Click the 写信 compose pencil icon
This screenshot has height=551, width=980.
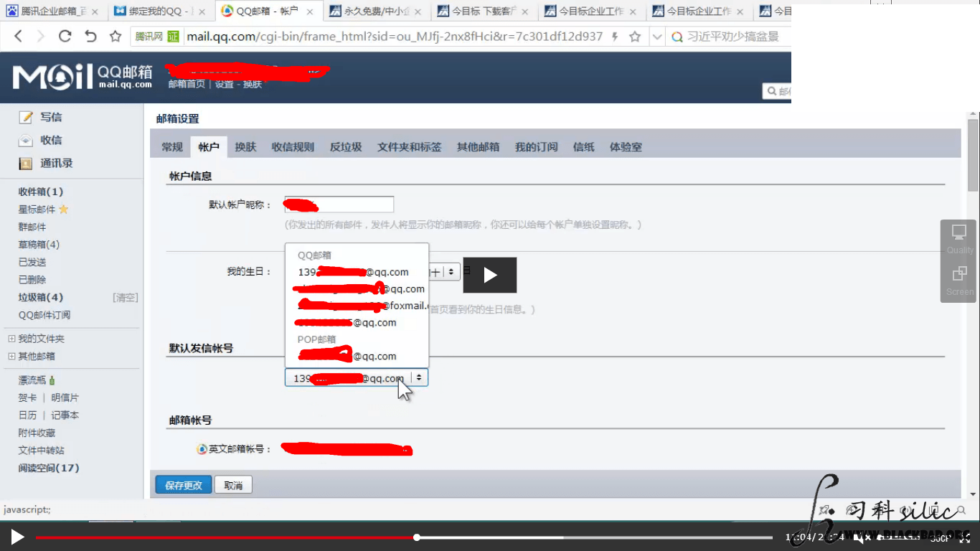[x=26, y=117]
